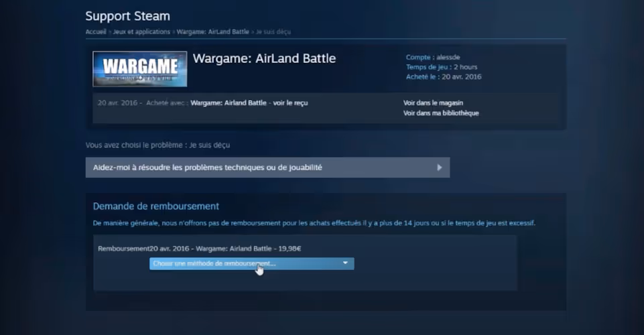Click the 'Demande de remboursement' heading
Viewport: 644px width, 335px height.
pyautogui.click(x=156, y=206)
